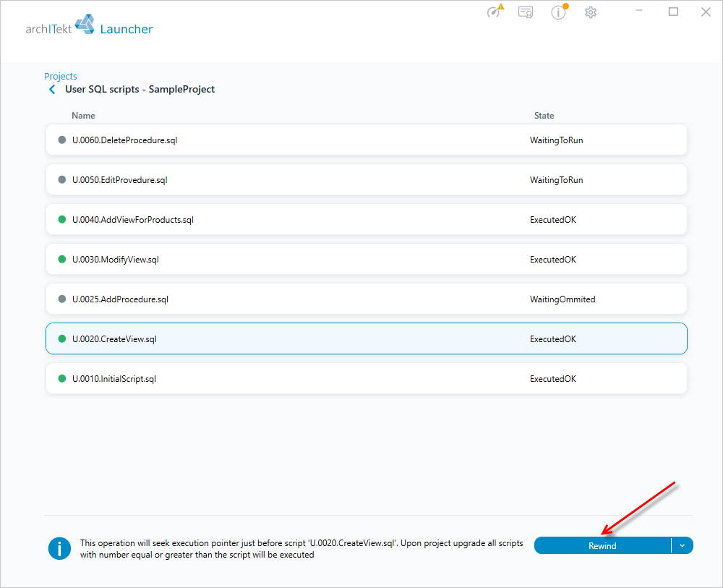Click WaitingToRun state of U.0050.EditProvedure.sql
Image resolution: width=723 pixels, height=588 pixels.
pyautogui.click(x=557, y=180)
